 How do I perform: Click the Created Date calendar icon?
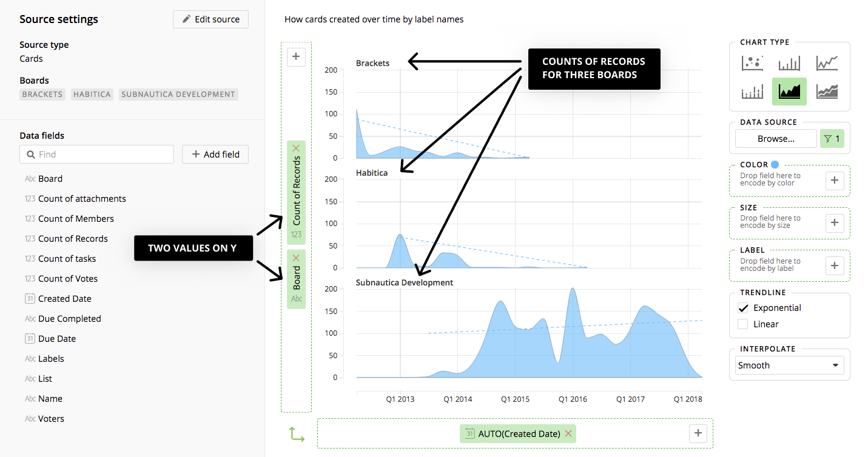click(30, 298)
